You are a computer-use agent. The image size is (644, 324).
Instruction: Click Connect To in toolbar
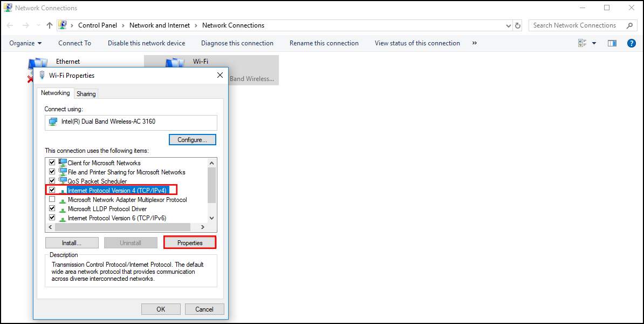point(75,43)
